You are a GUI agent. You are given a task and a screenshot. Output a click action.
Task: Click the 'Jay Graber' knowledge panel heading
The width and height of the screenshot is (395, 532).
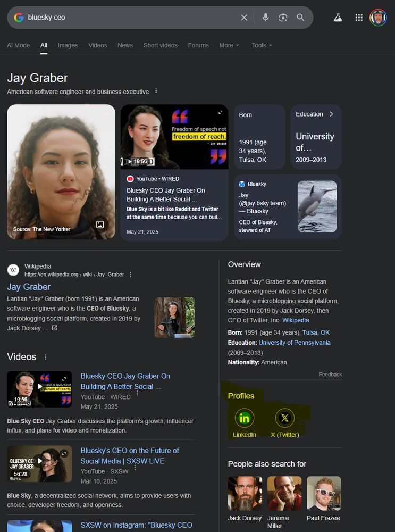37,78
